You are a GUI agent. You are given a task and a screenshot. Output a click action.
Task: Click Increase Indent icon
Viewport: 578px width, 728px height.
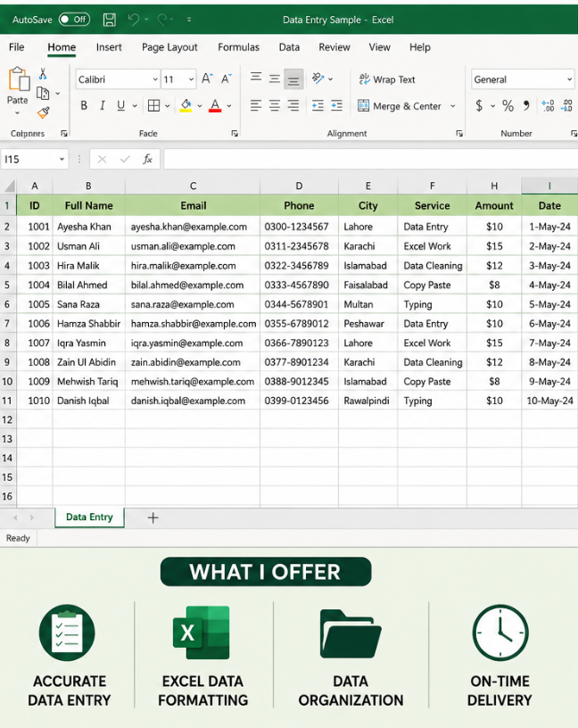(x=336, y=106)
